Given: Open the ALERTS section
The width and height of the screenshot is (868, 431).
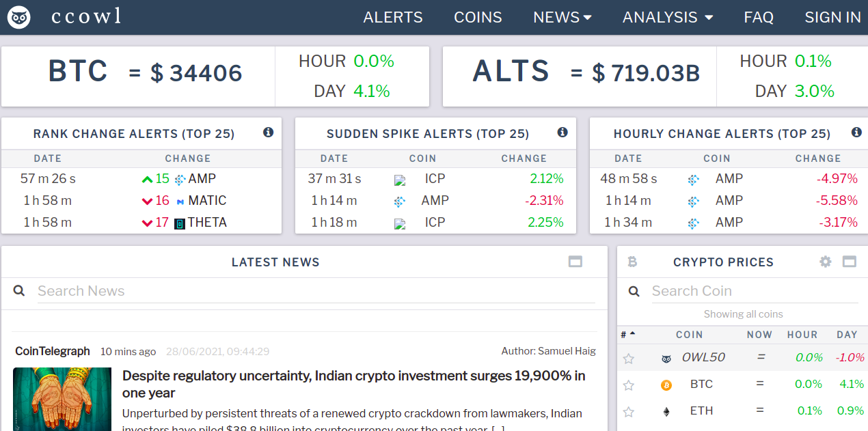Looking at the screenshot, I should (x=393, y=17).
